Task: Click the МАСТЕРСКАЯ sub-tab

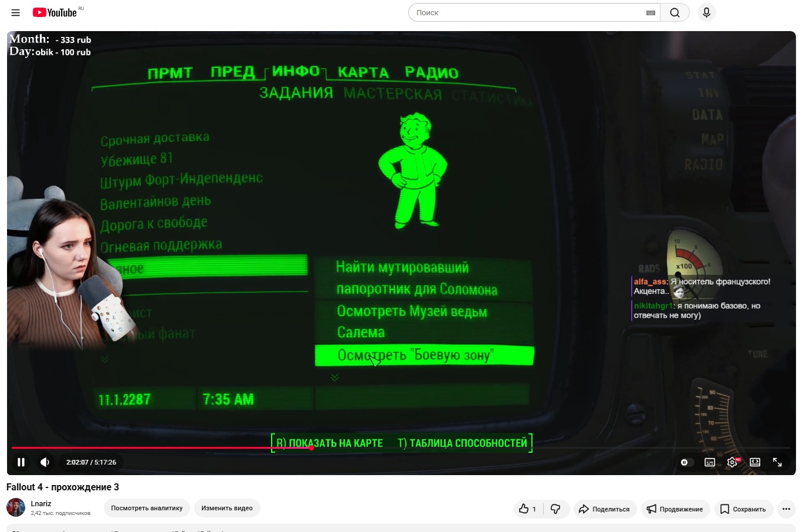Action: click(x=393, y=94)
